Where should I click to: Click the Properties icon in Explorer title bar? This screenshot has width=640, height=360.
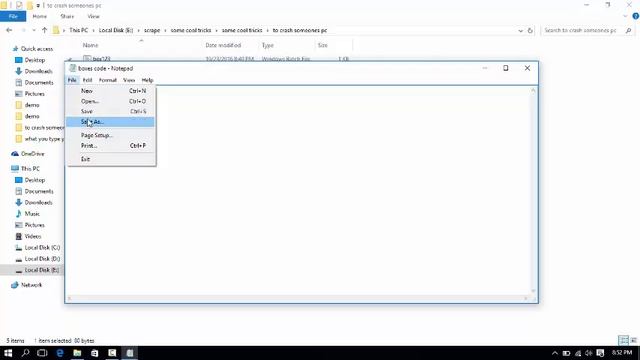[19, 5]
